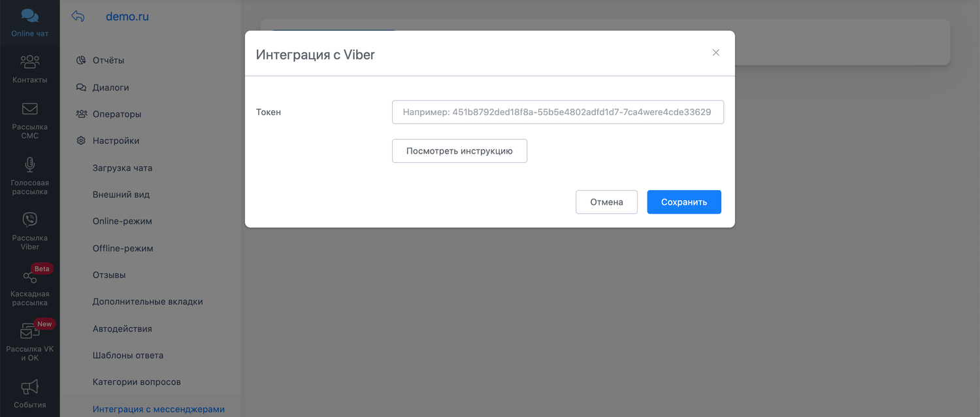Open Каскадная рассылка share icon

coord(30,276)
